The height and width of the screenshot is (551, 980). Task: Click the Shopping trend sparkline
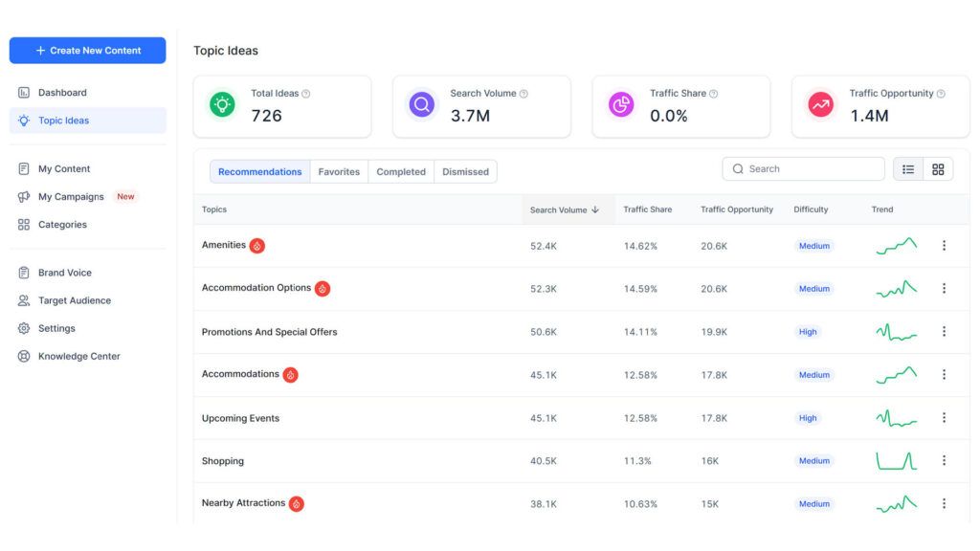coord(896,461)
